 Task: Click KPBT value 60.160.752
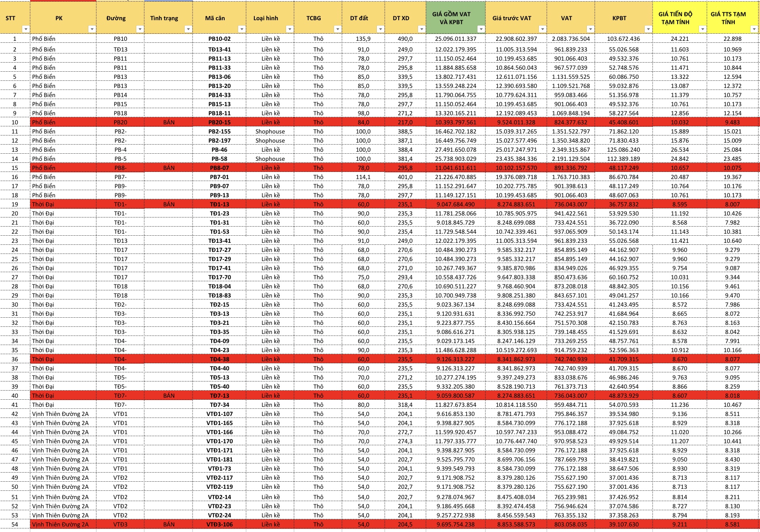coord(623,277)
